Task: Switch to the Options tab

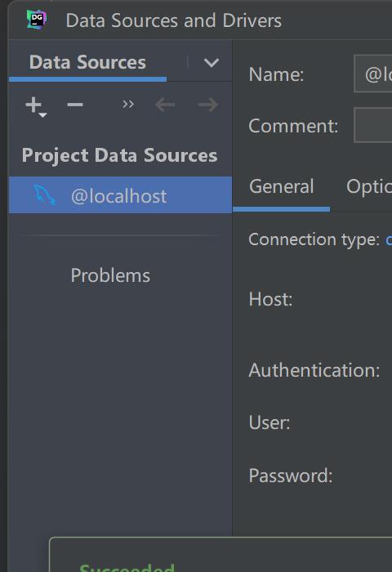Action: tap(368, 186)
